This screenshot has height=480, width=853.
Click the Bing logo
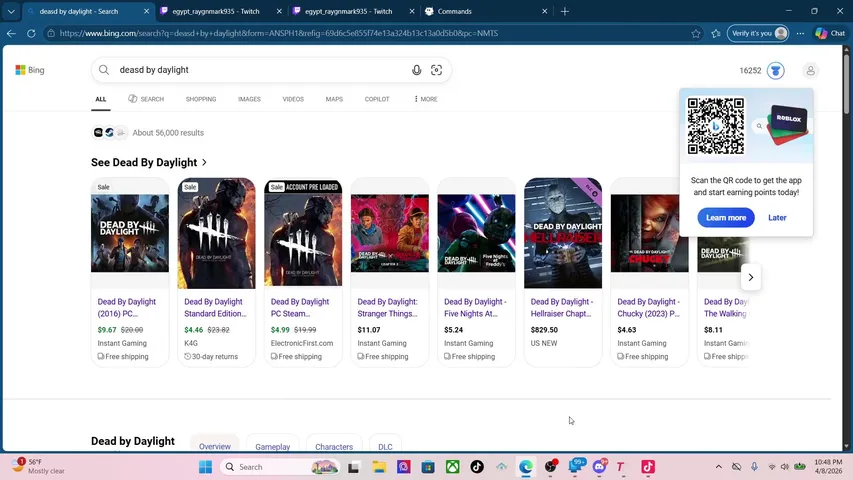30,70
